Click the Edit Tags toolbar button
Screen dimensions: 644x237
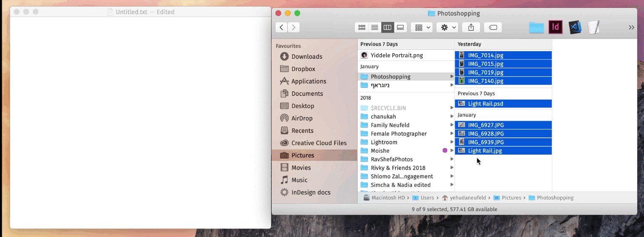493,27
